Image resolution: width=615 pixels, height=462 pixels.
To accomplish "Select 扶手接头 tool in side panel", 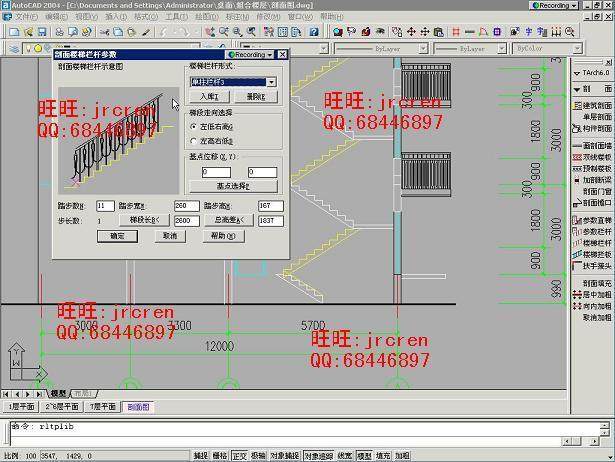I will (592, 266).
